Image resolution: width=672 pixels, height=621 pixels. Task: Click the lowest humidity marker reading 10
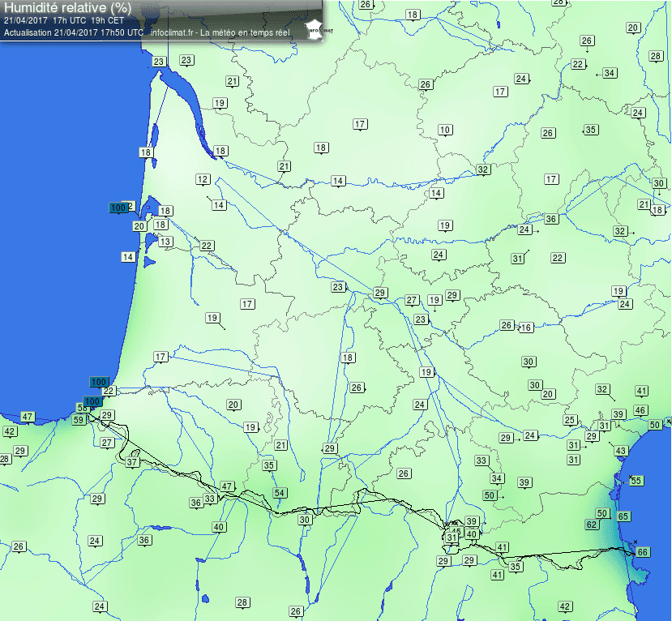coord(445,130)
